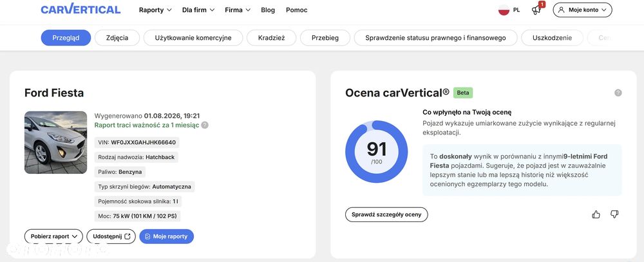Expand the Raporty menu
This screenshot has width=644, height=262.
155,10
